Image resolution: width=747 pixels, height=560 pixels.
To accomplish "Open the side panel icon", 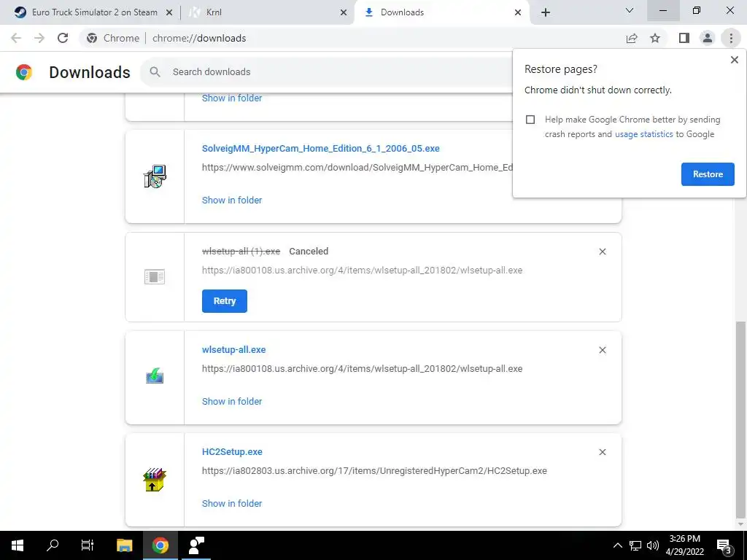I will pos(684,38).
